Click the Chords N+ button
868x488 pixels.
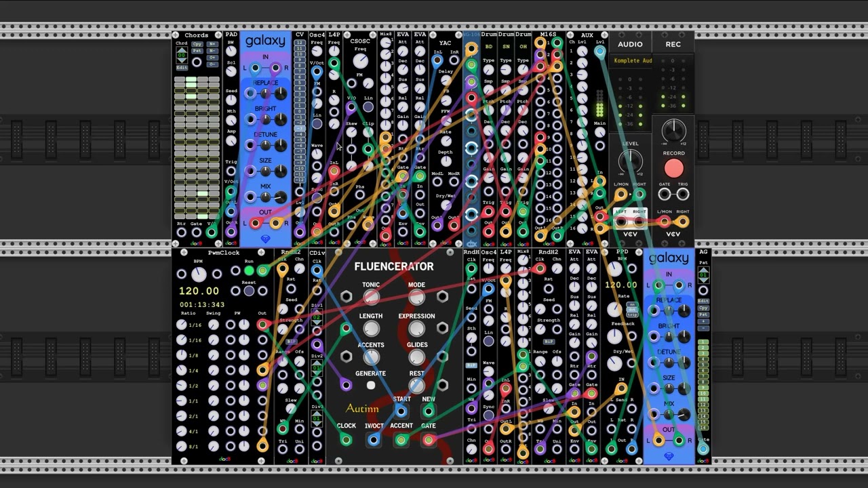pyautogui.click(x=212, y=44)
